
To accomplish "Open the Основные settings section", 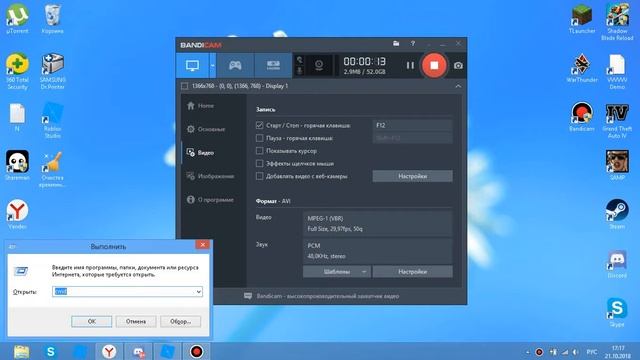I will pyautogui.click(x=206, y=129).
